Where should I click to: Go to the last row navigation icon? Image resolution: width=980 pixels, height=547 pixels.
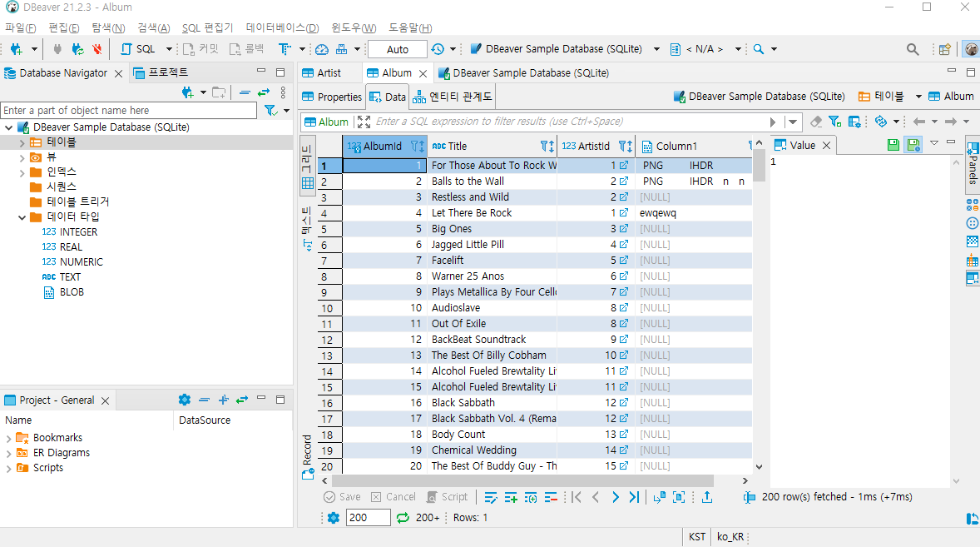(635, 497)
